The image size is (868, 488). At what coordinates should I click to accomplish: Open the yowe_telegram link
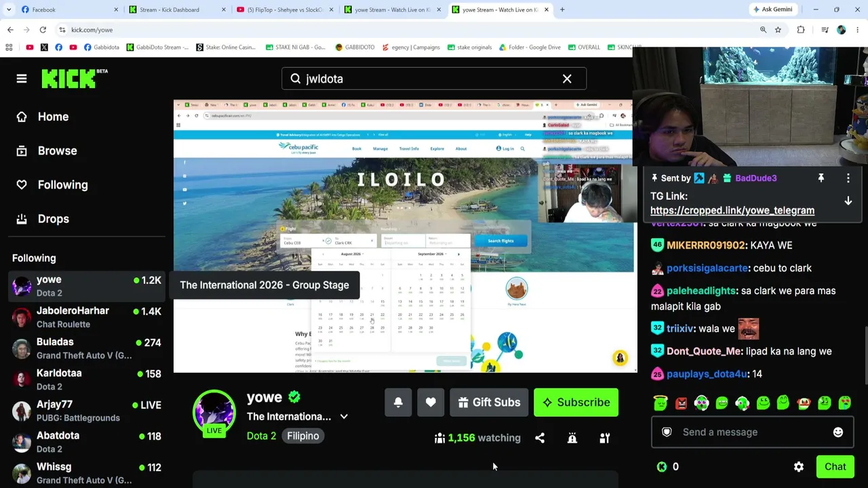point(732,210)
